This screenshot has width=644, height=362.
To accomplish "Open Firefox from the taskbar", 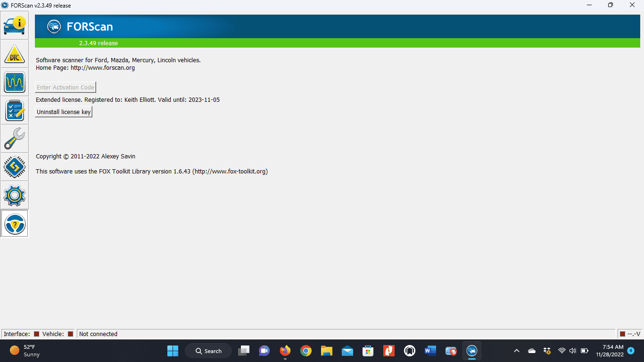I will click(x=285, y=351).
